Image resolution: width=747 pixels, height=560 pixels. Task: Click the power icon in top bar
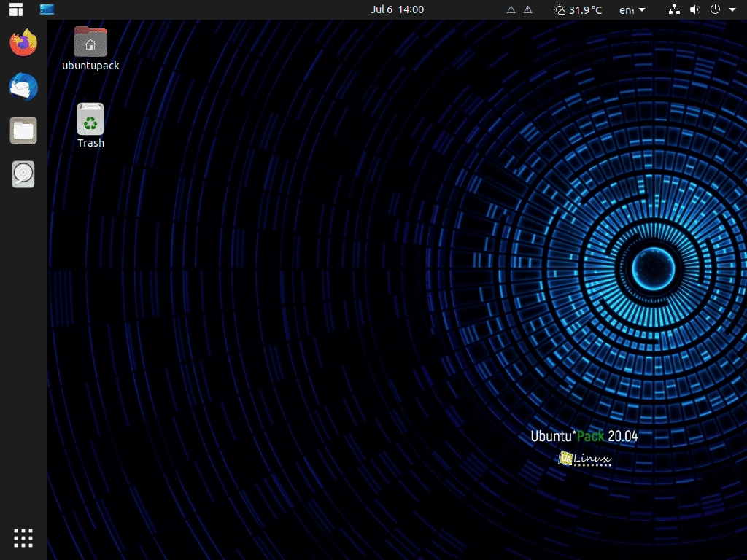[x=715, y=9]
